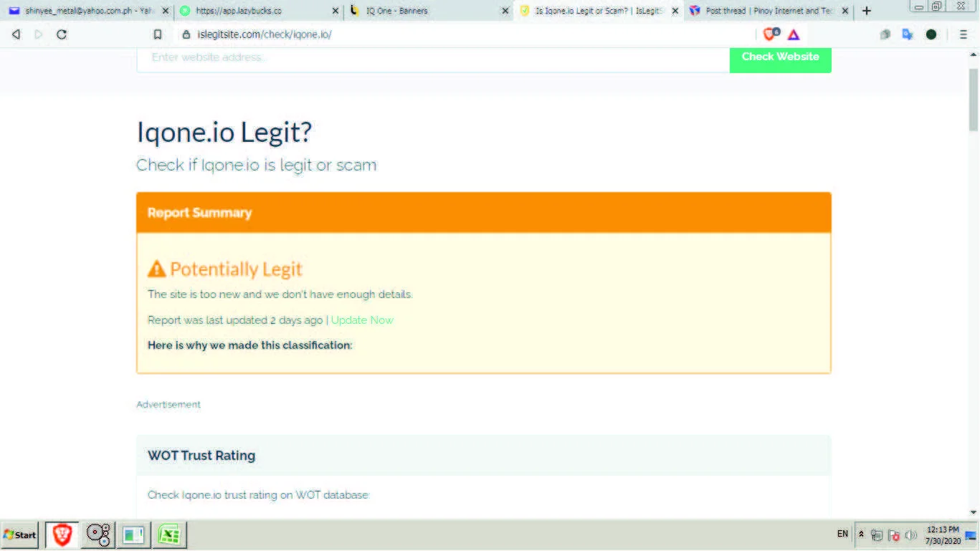
Task: Click the Advertisement label
Action: tap(168, 405)
